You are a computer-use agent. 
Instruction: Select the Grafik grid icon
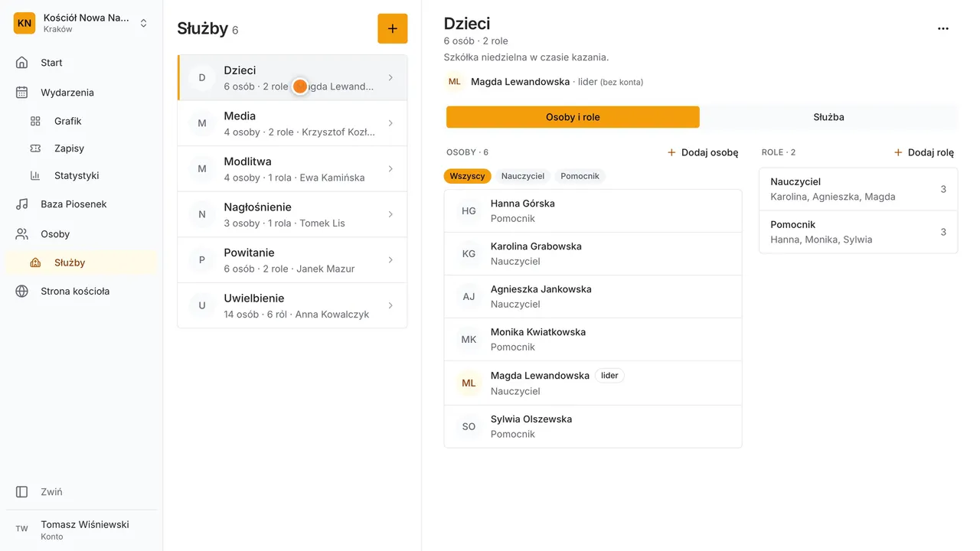pos(35,121)
